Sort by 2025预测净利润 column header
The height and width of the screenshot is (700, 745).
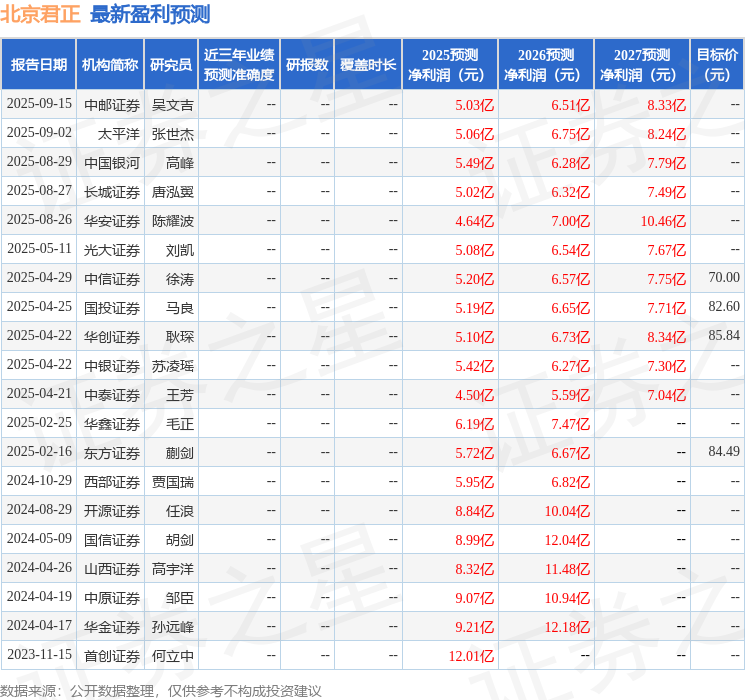click(x=450, y=65)
